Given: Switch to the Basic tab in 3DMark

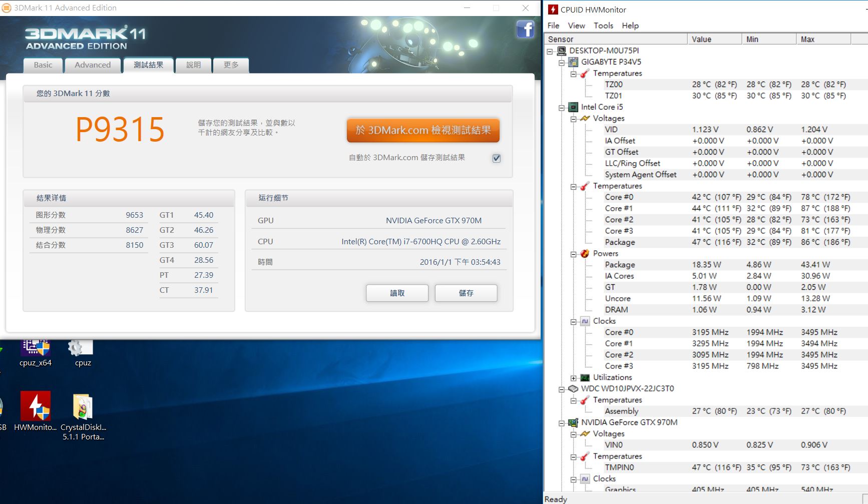Looking at the screenshot, I should (x=43, y=65).
